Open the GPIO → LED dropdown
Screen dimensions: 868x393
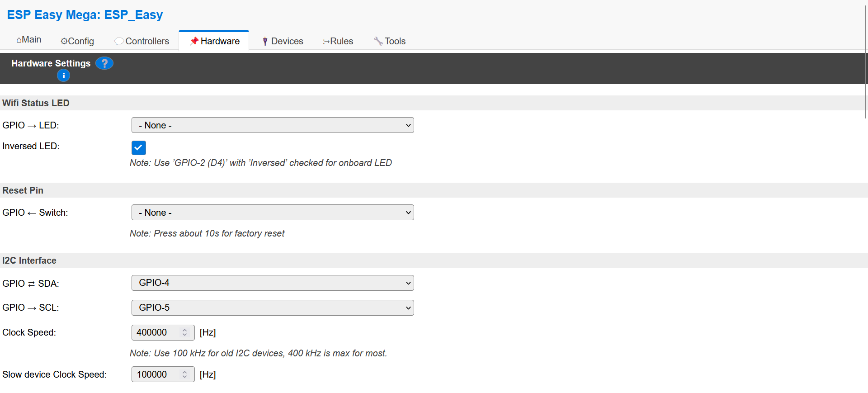[272, 125]
